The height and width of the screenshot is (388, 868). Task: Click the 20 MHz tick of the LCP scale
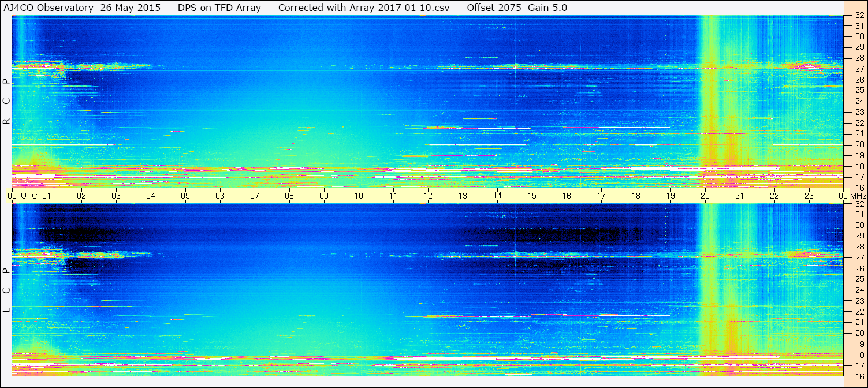(x=859, y=333)
